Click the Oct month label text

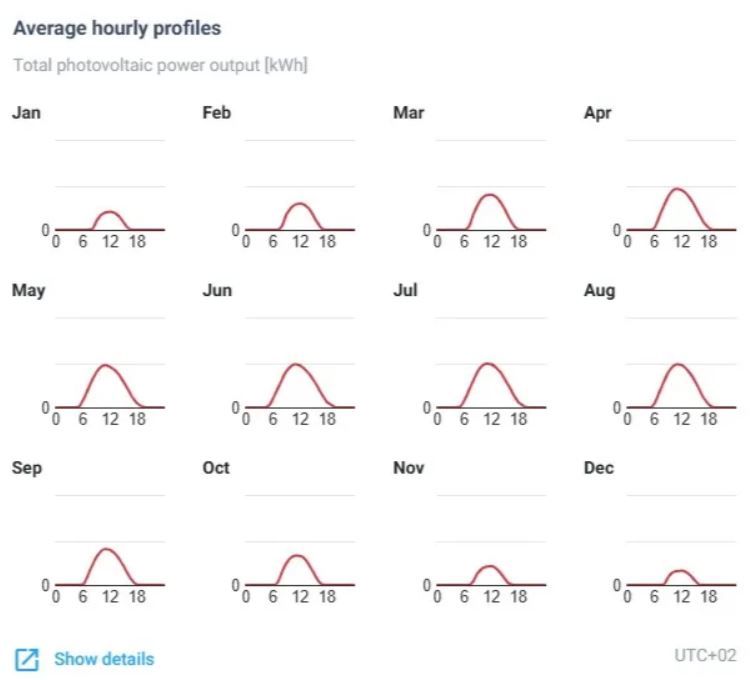216,468
